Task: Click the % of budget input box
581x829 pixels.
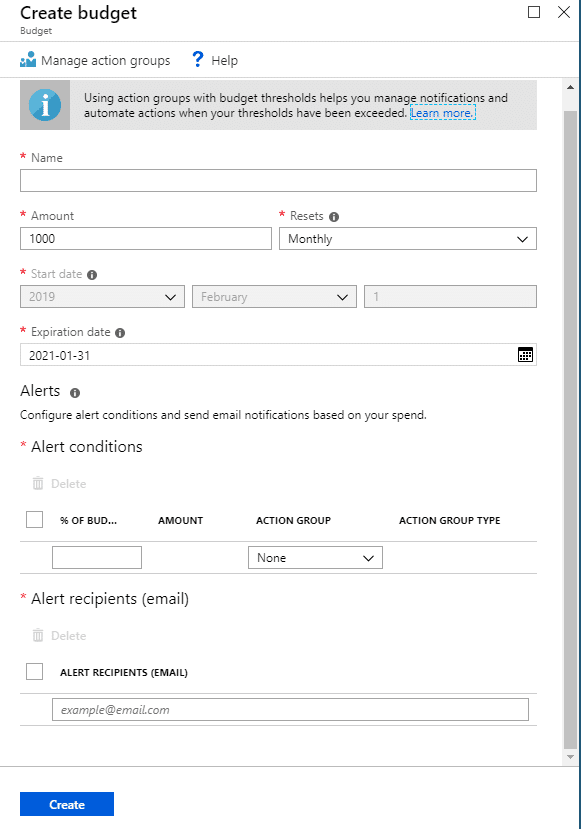Action: tap(97, 558)
